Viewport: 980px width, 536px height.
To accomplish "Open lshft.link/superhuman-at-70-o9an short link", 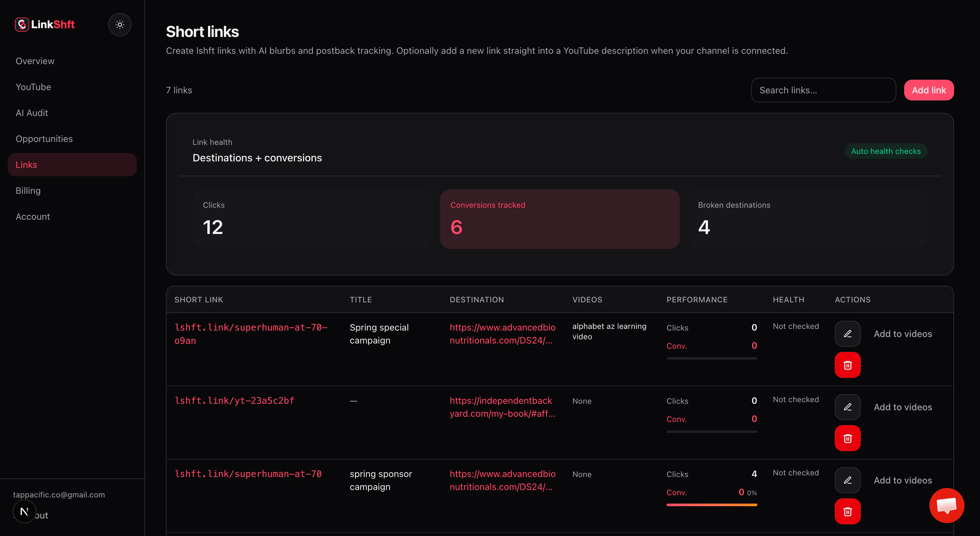I will pyautogui.click(x=251, y=333).
